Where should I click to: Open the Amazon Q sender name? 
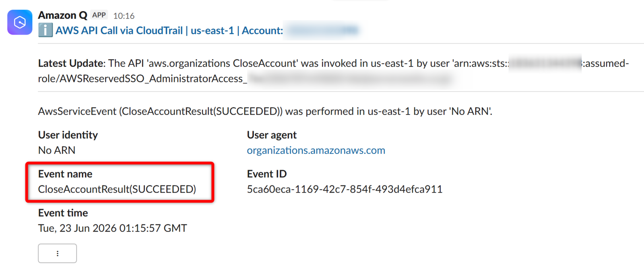62,15
